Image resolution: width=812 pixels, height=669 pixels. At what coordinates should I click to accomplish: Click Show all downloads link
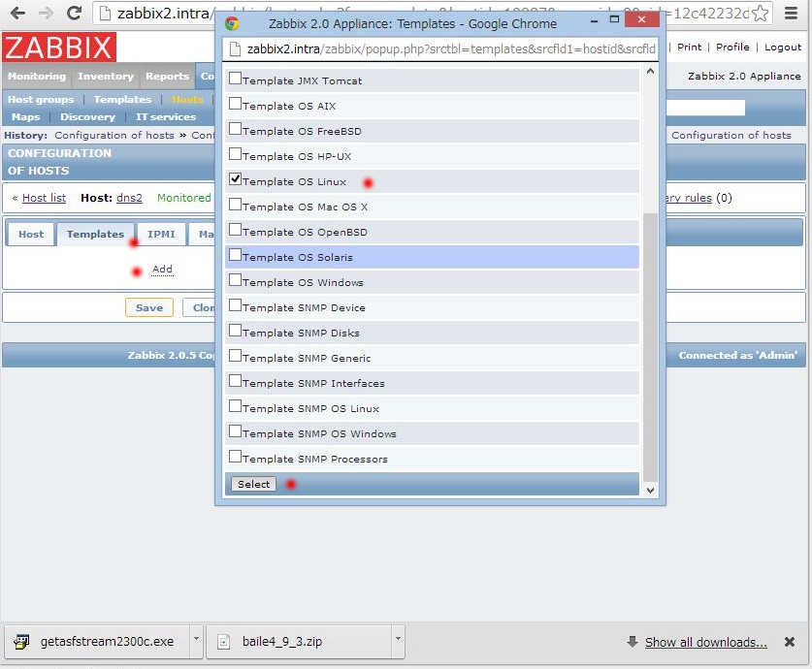click(x=706, y=642)
